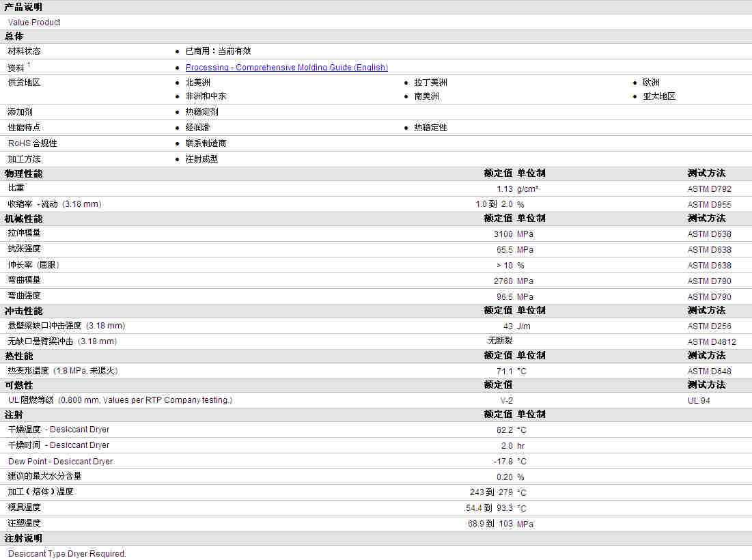
Task: Click the 拉丁美洲 region item
Action: click(x=430, y=83)
